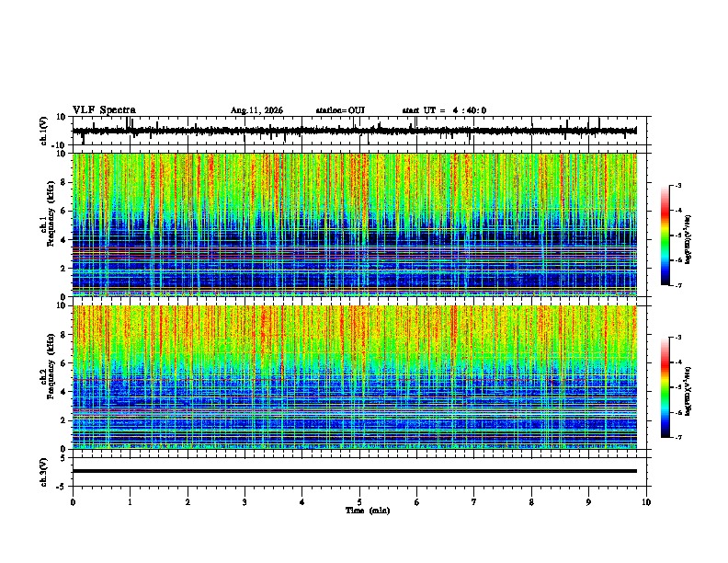Click the ch.2 spectrogram panel
Viewport: 728px width, 563px height.
[355, 377]
